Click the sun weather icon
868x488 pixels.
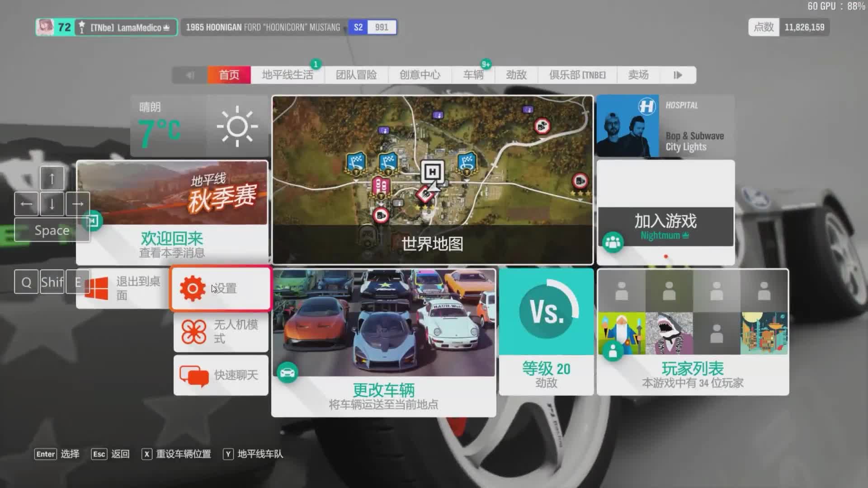point(237,127)
